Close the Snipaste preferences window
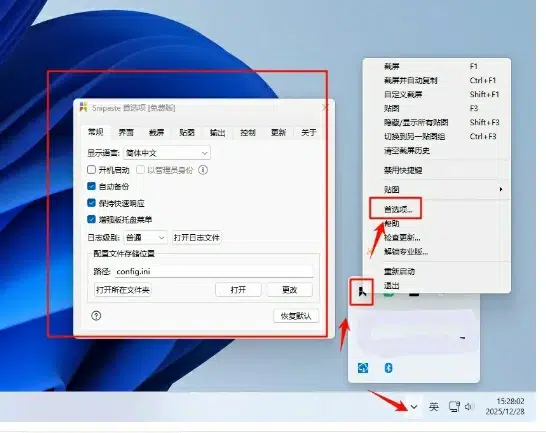 click(326, 108)
